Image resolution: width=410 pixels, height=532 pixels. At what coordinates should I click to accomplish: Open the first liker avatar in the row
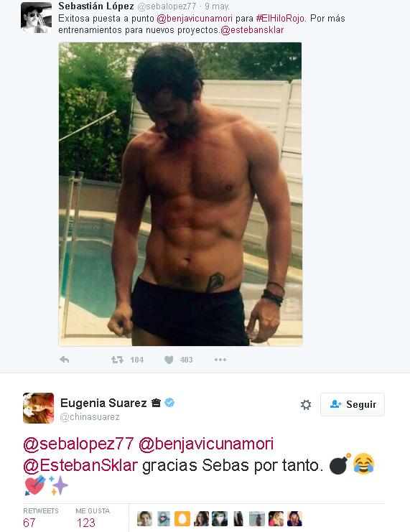144,519
